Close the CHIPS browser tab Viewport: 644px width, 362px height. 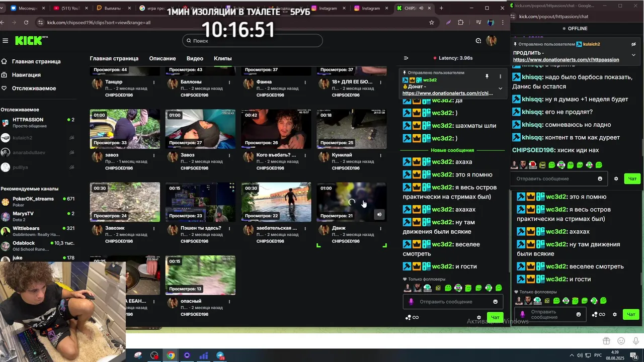click(429, 8)
